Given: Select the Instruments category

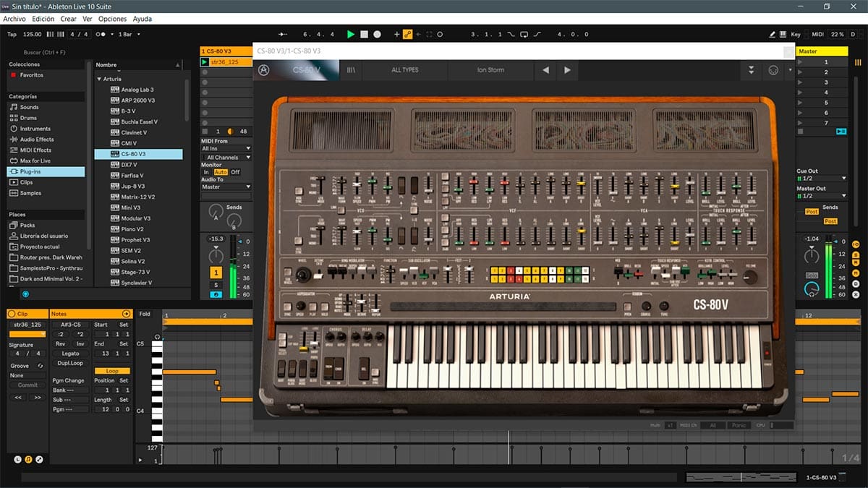Looking at the screenshot, I should point(35,129).
